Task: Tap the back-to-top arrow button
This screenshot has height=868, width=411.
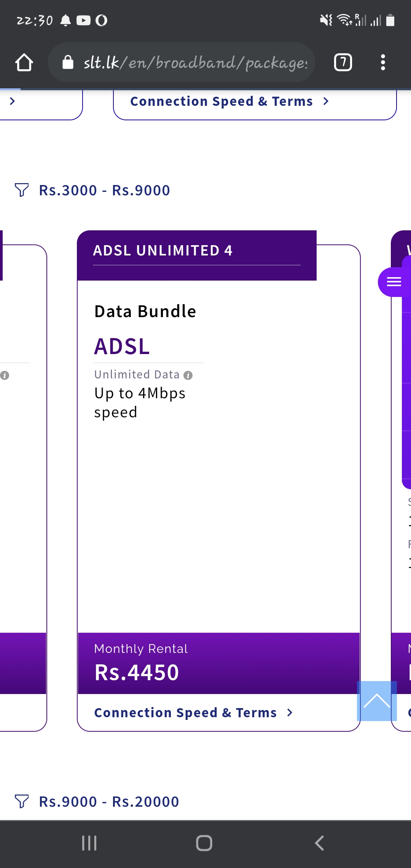Action: click(377, 701)
